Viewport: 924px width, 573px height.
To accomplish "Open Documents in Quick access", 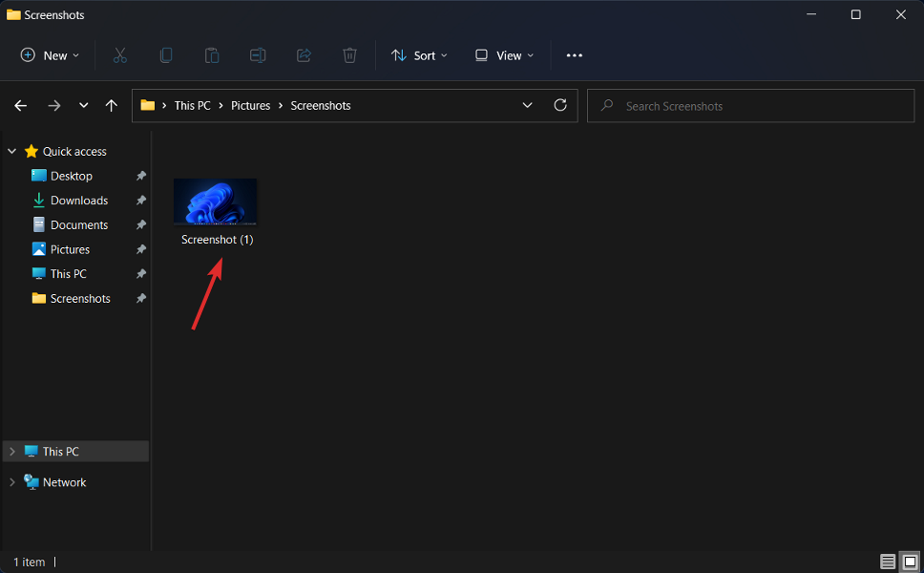I will pyautogui.click(x=79, y=224).
